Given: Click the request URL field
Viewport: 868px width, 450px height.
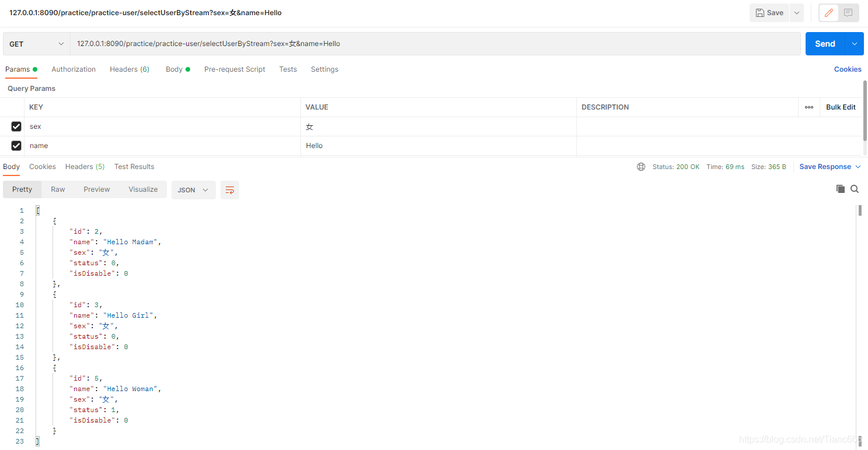Looking at the screenshot, I should [x=435, y=44].
